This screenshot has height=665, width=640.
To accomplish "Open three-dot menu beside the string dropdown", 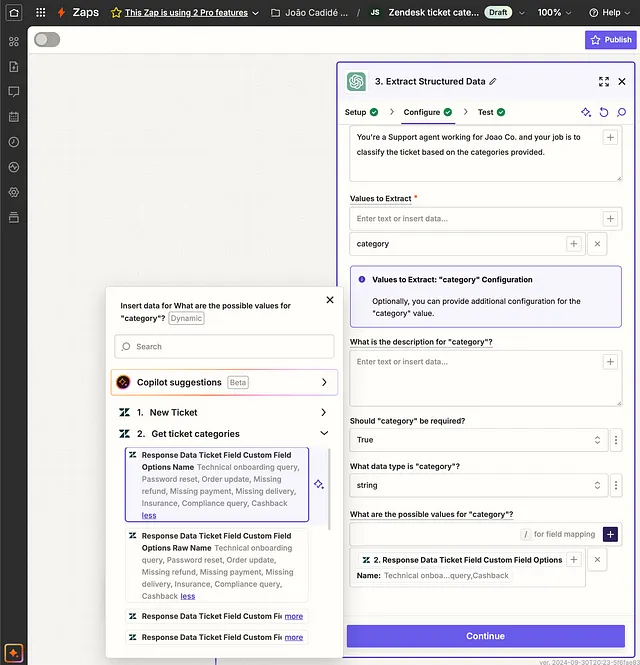I will pyautogui.click(x=616, y=485).
